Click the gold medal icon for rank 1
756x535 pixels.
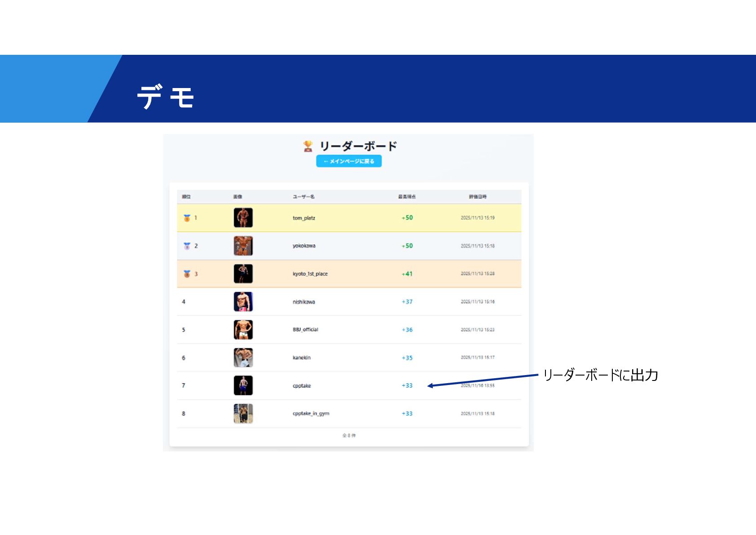point(187,218)
